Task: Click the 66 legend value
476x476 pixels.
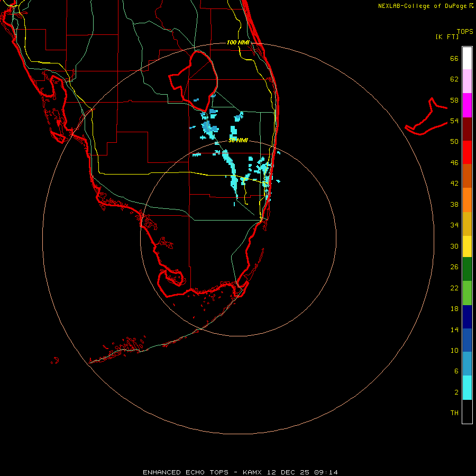Action: click(x=454, y=58)
